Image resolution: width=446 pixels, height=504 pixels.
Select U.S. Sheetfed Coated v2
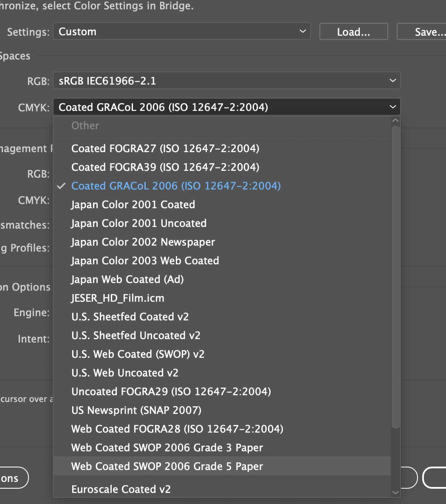coord(222,317)
